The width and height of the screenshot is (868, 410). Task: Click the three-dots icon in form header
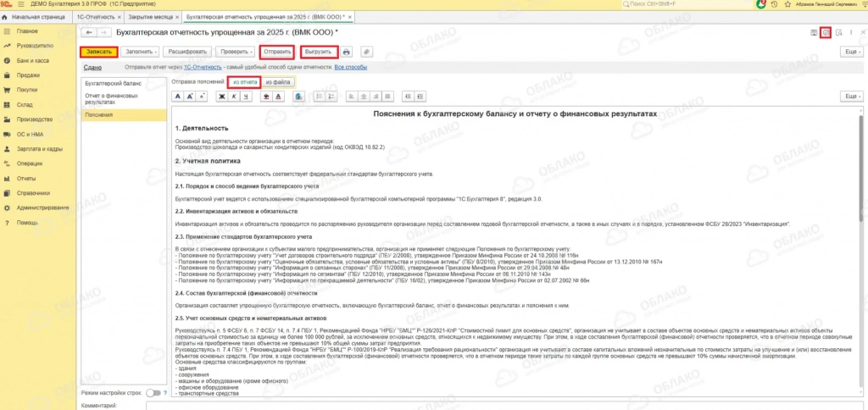point(851,33)
